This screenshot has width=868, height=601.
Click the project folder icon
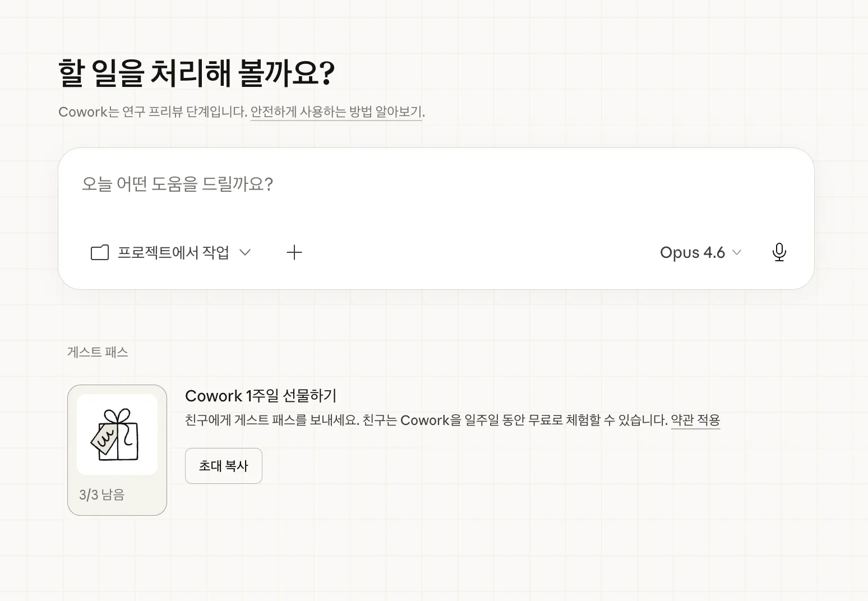tap(99, 252)
